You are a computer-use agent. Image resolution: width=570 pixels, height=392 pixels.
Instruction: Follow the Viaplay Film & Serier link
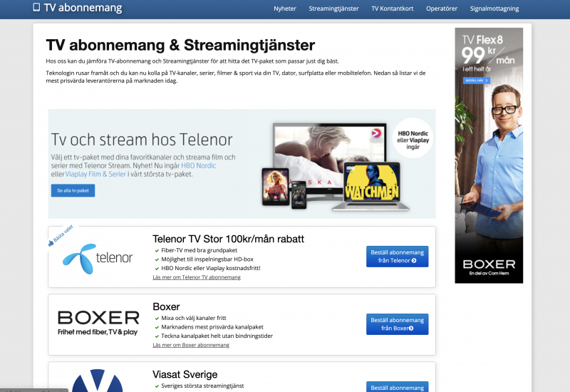(x=95, y=174)
